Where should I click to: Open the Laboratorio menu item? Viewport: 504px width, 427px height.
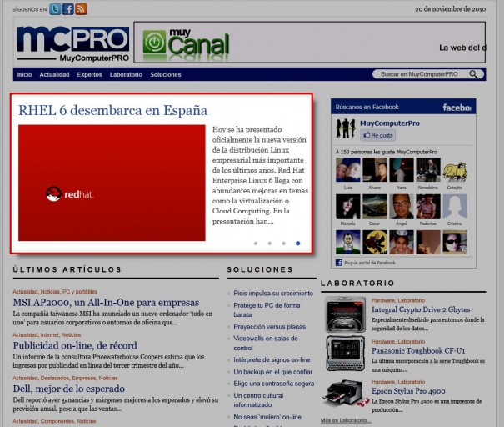point(126,74)
